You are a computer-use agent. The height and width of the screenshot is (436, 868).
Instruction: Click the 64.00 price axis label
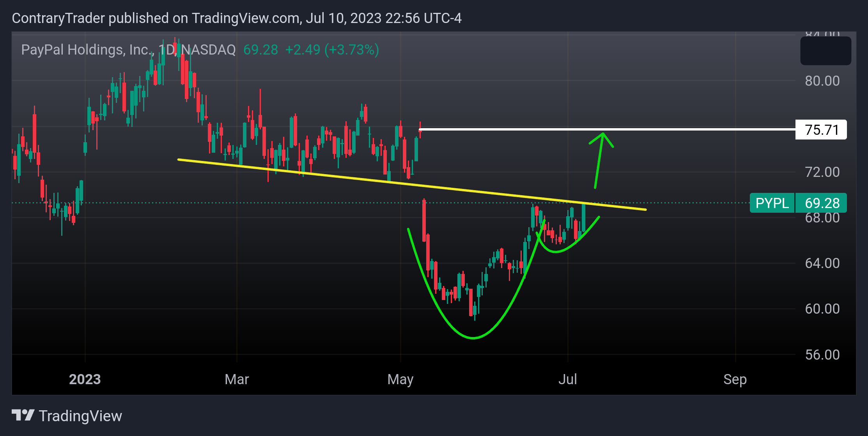point(822,263)
